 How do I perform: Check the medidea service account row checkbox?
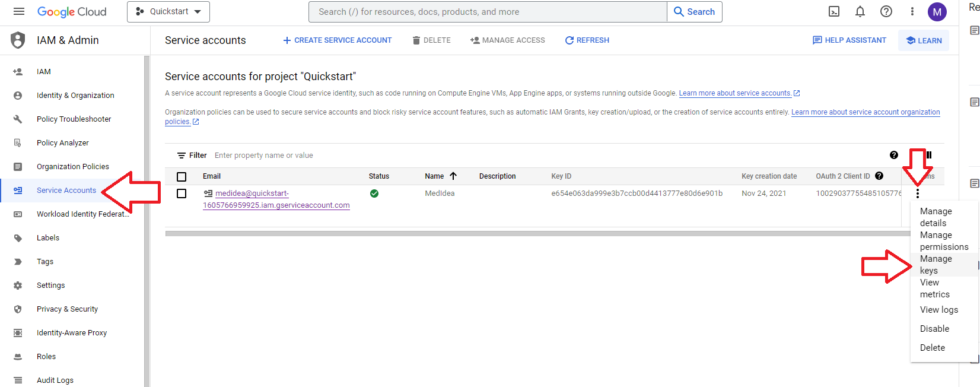pos(182,193)
